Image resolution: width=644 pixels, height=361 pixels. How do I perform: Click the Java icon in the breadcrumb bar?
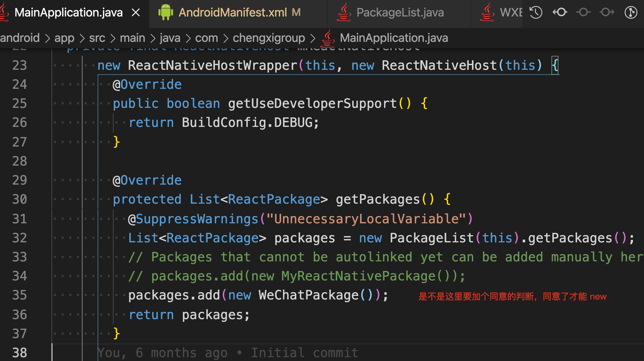click(328, 38)
